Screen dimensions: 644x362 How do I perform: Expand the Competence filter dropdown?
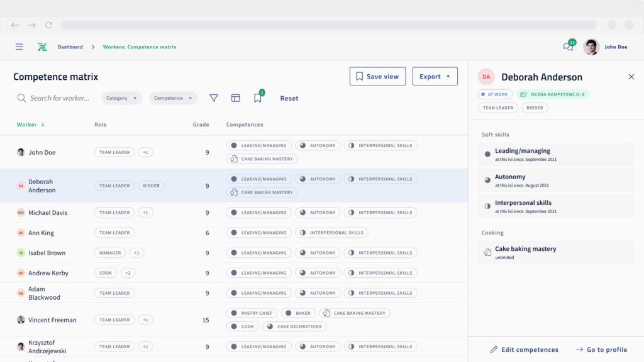pyautogui.click(x=173, y=98)
